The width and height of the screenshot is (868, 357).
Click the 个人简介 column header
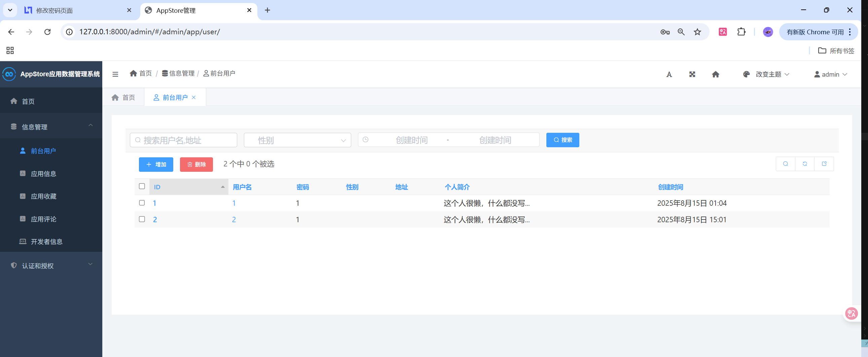tap(457, 187)
